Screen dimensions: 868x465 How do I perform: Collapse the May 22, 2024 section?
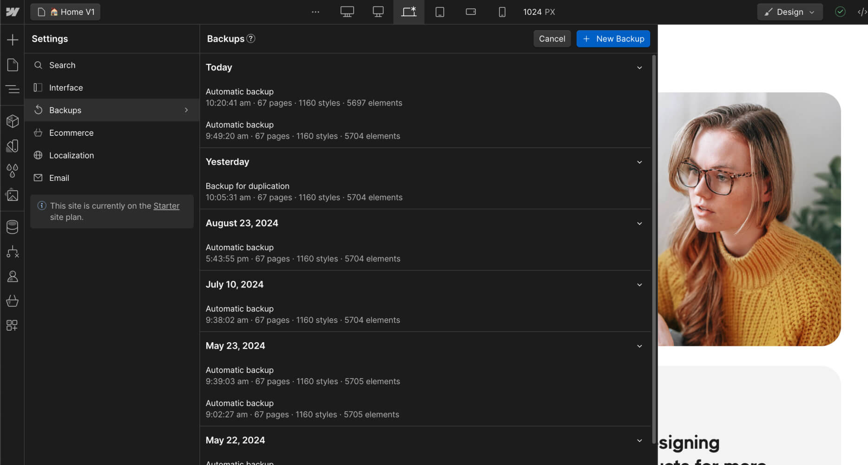pyautogui.click(x=639, y=440)
